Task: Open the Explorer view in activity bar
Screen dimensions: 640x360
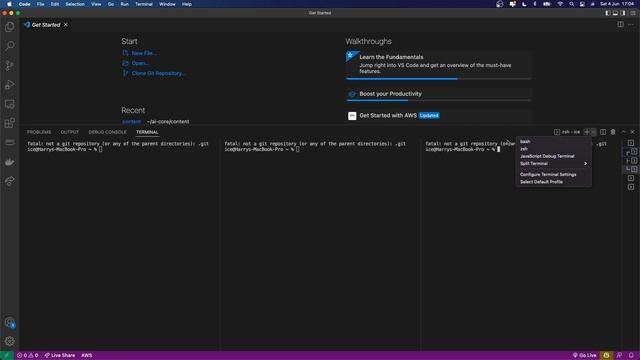Action: [10, 27]
